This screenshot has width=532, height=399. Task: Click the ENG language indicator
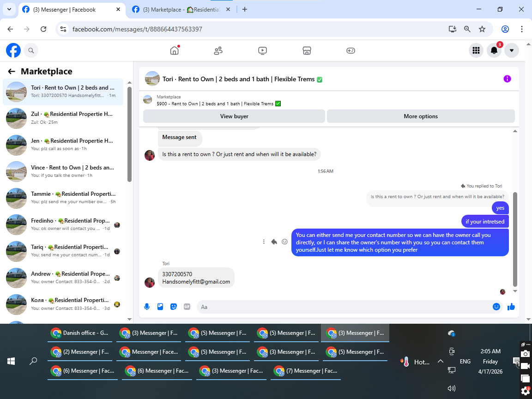pyautogui.click(x=465, y=361)
